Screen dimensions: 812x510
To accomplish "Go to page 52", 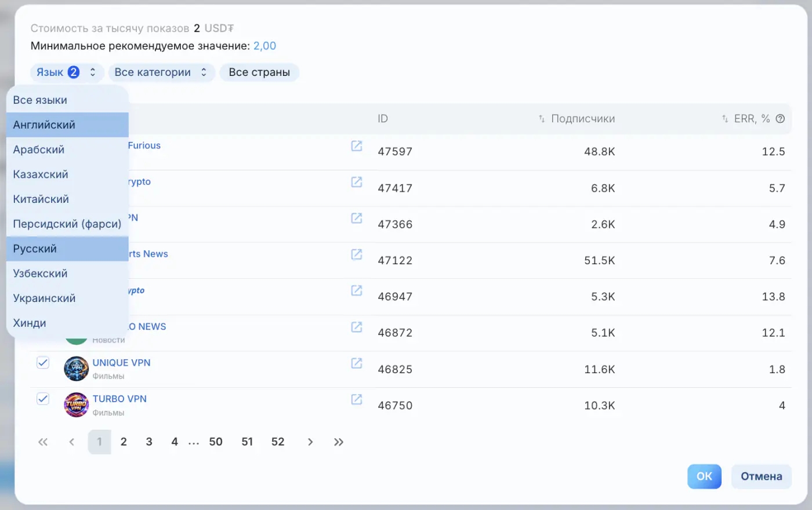I will (278, 442).
